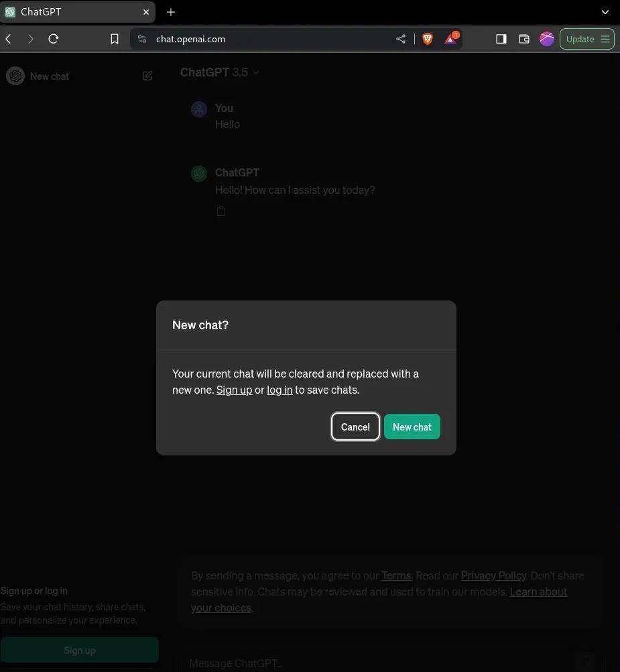Click the Cancel button in dialog
The image size is (620, 672).
(x=355, y=427)
